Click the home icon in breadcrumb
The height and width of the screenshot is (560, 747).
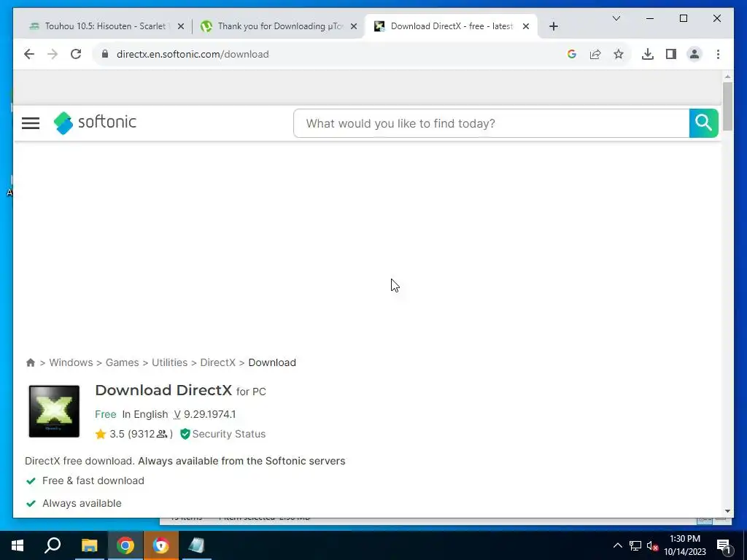pyautogui.click(x=31, y=362)
